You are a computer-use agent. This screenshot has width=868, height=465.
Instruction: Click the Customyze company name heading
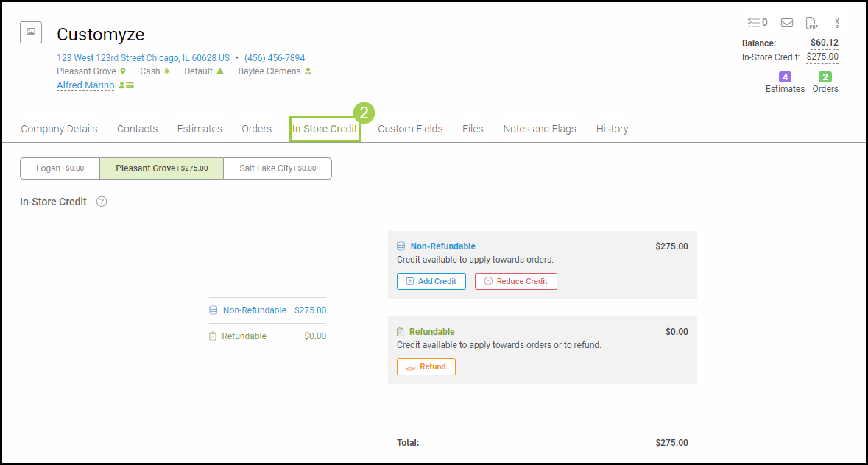(x=100, y=35)
